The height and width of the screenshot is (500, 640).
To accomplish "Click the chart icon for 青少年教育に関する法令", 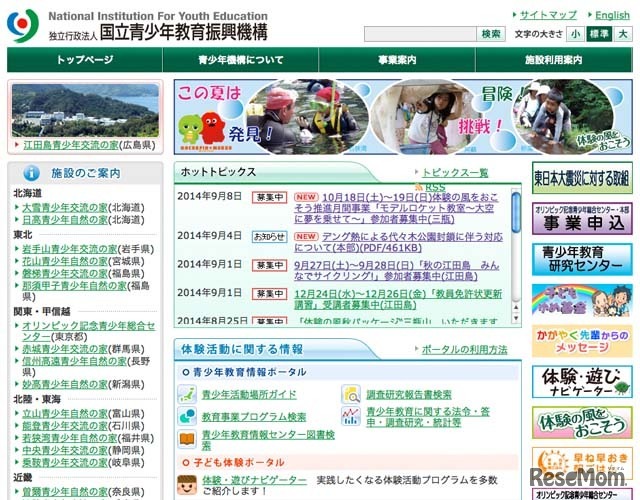I will coord(351,416).
